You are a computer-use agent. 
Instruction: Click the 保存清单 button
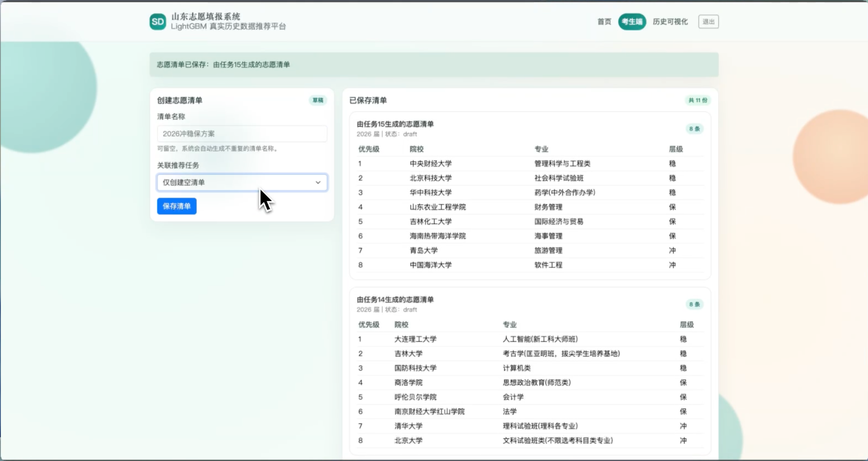pos(176,206)
